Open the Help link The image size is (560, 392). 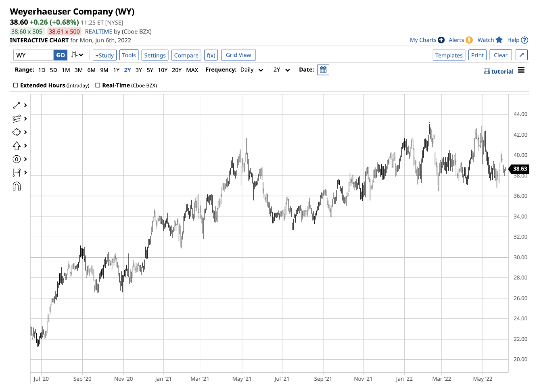click(x=513, y=40)
